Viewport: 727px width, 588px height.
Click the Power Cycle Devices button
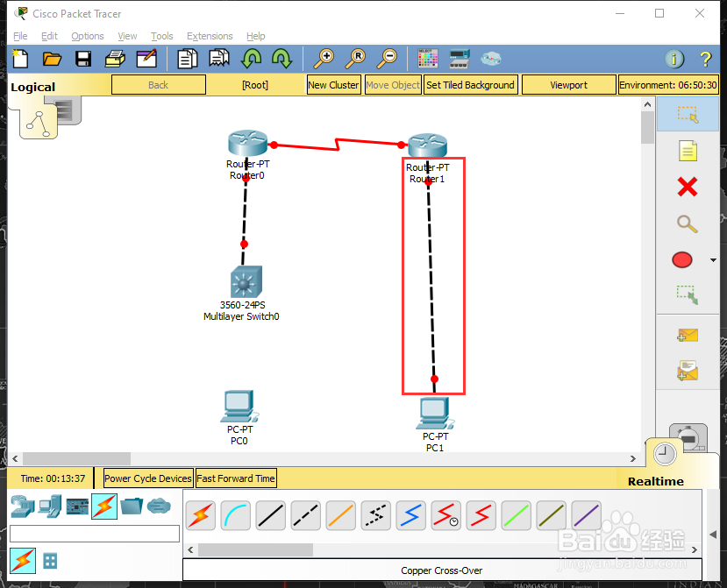coord(148,478)
